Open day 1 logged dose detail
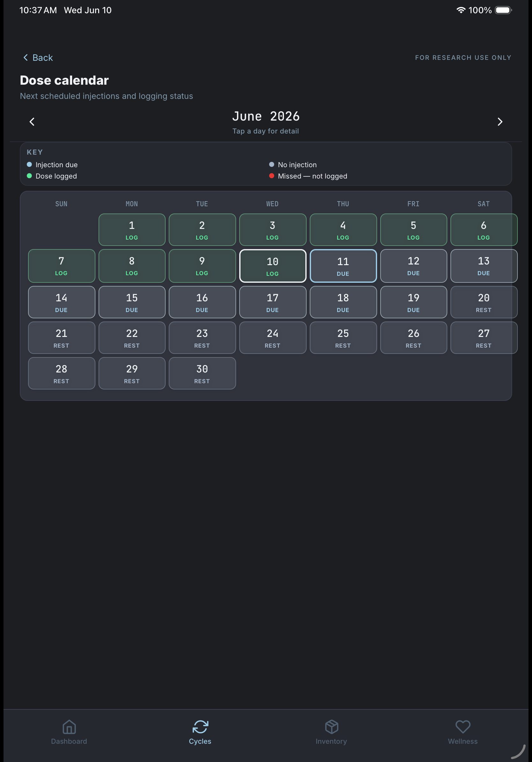This screenshot has height=762, width=532. pos(132,230)
